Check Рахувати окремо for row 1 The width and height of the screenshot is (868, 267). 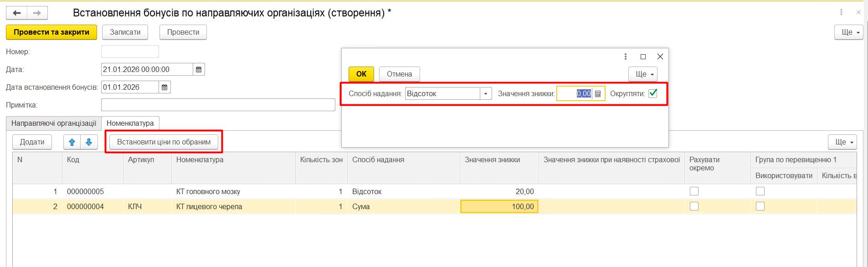pyautogui.click(x=694, y=191)
